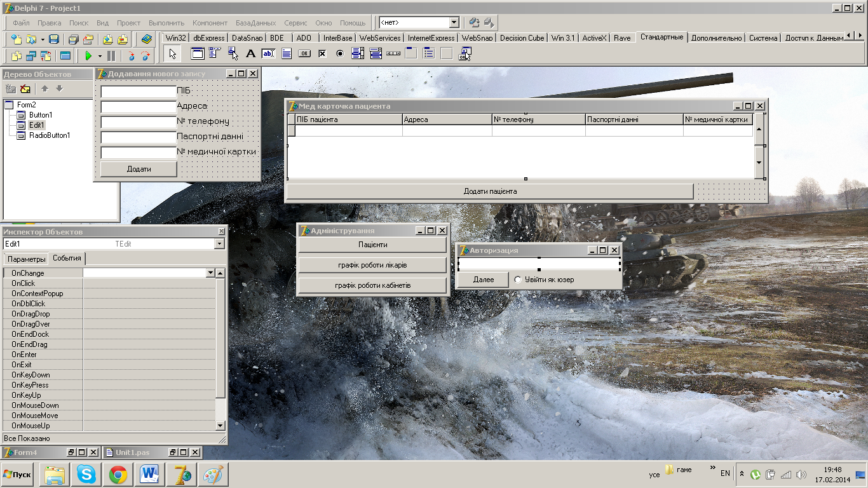
Task: Click the 'Додати пацієнта' button
Action: tap(490, 191)
